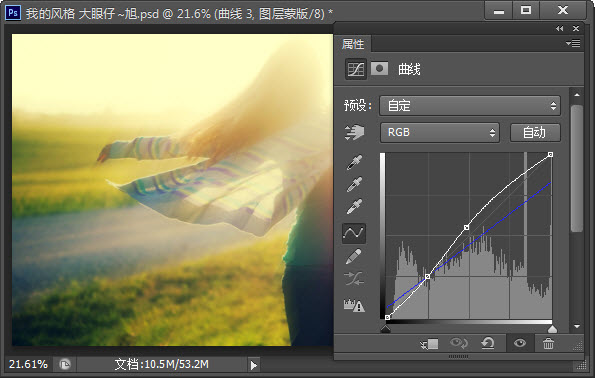595x378 pixels.
Task: Click the black input slider triangle
Action: pos(386,329)
